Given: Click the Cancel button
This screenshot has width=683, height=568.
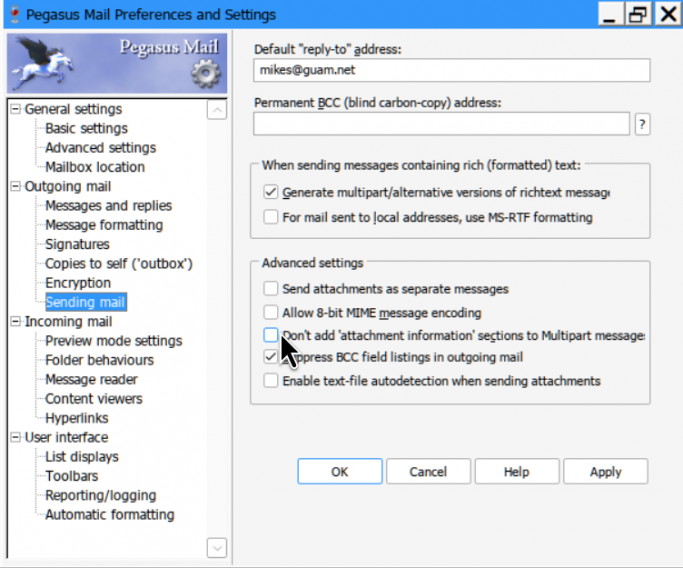Looking at the screenshot, I should tap(428, 471).
